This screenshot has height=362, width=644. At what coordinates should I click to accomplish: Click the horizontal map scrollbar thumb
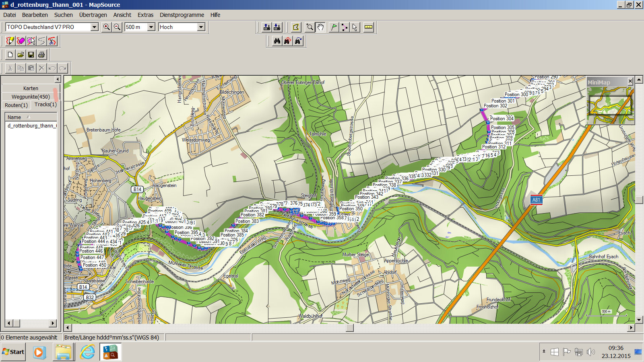pyautogui.click(x=350, y=328)
